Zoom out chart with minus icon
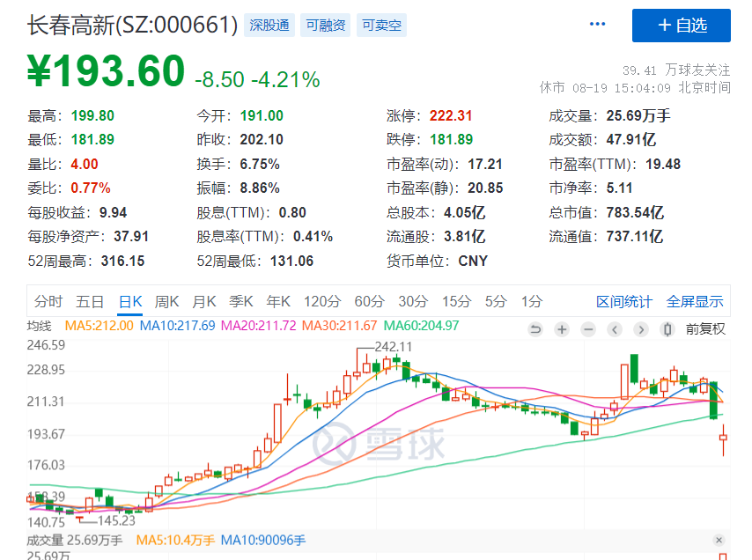Screen dimensions: 752x560 click(x=588, y=329)
